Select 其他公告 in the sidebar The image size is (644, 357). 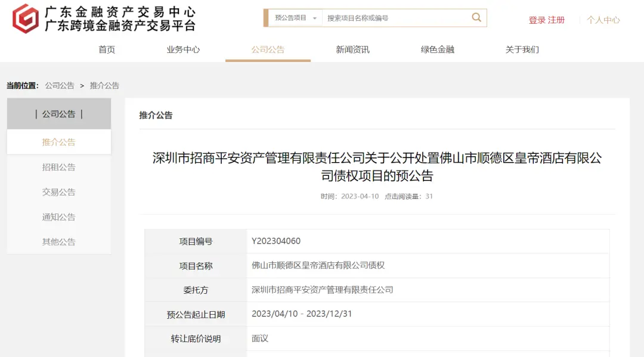tap(58, 242)
